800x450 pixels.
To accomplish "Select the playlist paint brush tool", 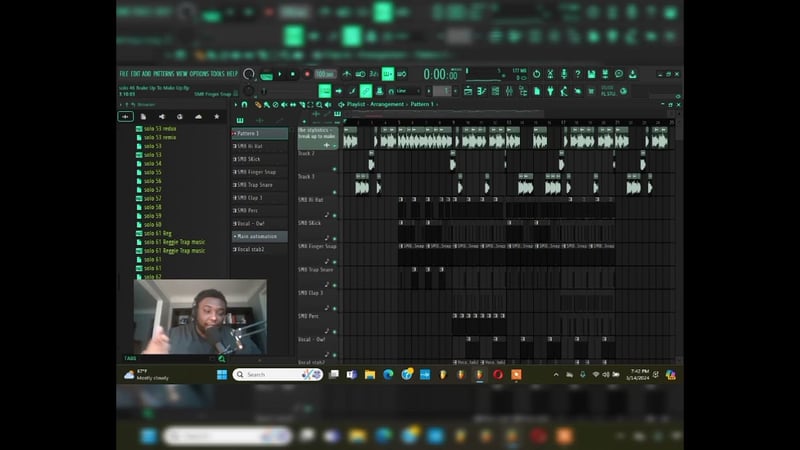I will click(x=267, y=105).
